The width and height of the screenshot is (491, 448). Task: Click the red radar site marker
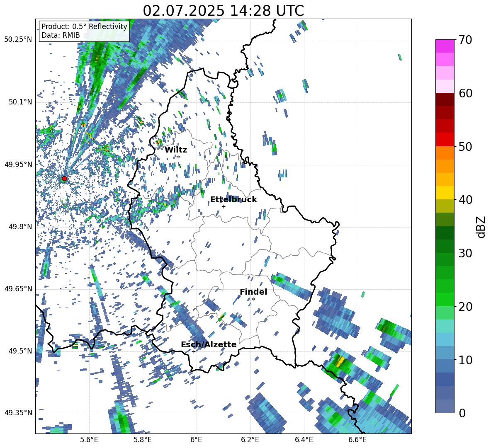pos(64,179)
